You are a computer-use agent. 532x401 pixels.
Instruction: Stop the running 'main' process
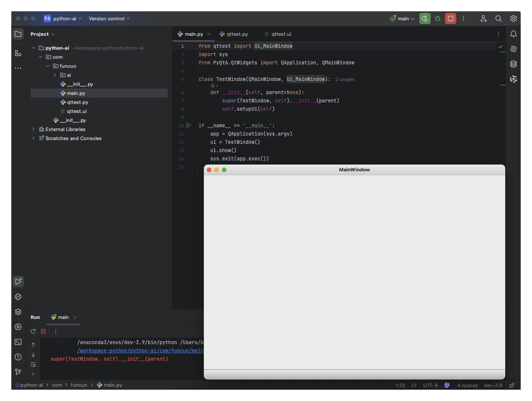(x=451, y=18)
